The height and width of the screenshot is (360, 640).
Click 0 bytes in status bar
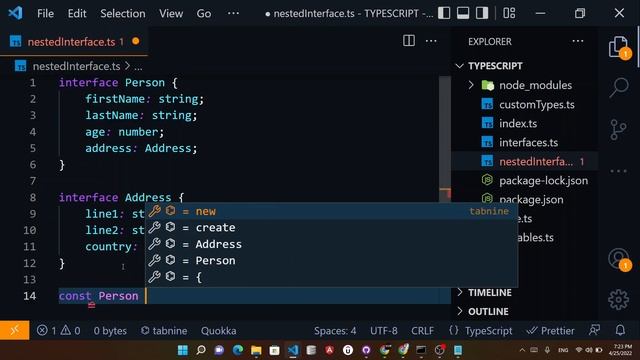[110, 330]
